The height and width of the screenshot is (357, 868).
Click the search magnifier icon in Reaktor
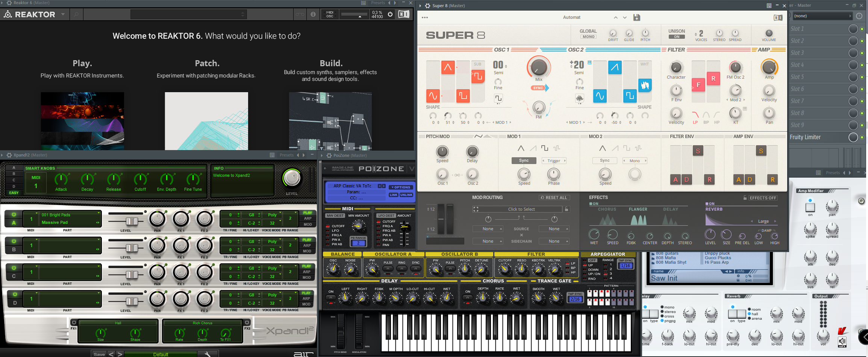point(76,15)
